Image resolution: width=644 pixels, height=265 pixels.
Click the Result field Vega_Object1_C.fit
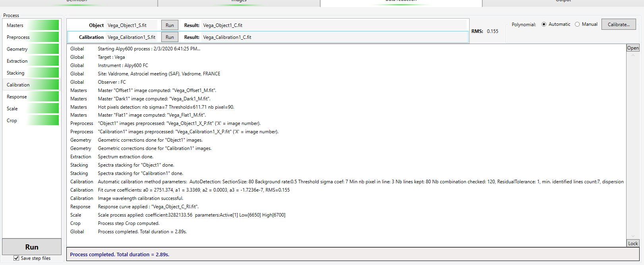[334, 25]
